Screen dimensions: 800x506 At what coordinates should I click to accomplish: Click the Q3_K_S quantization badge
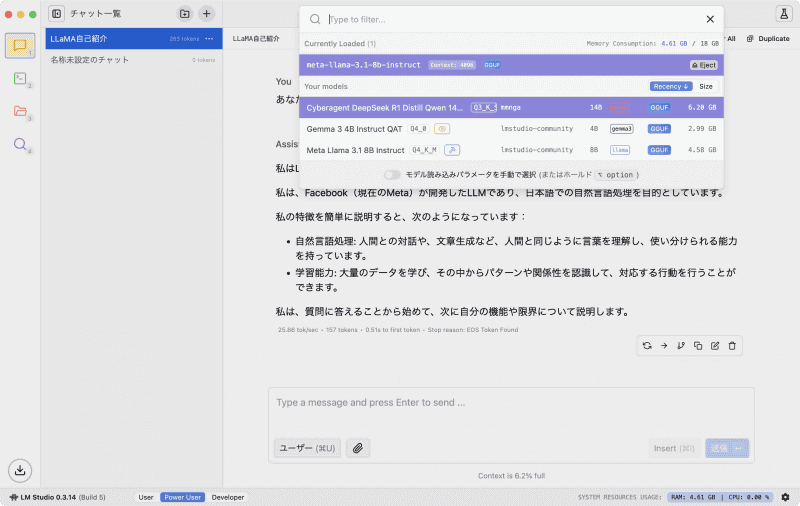[484, 108]
